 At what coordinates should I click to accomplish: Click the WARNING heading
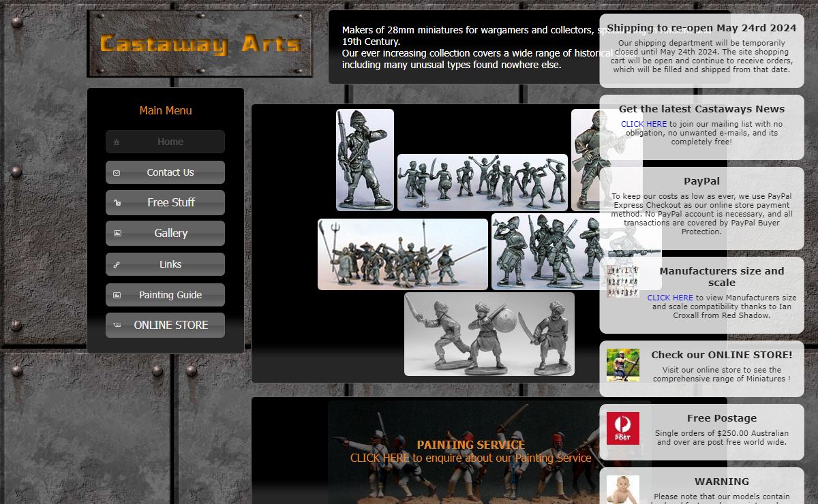coord(722,482)
